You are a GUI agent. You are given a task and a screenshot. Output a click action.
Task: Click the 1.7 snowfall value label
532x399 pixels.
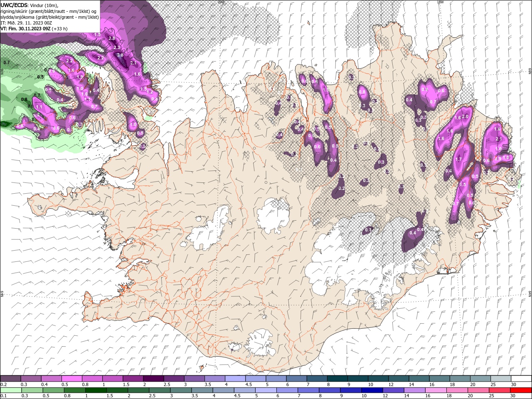point(459,159)
